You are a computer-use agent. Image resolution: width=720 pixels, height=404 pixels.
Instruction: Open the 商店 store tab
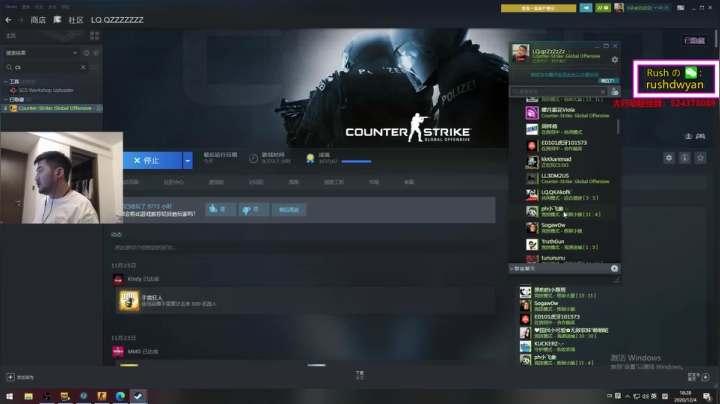(x=38, y=20)
